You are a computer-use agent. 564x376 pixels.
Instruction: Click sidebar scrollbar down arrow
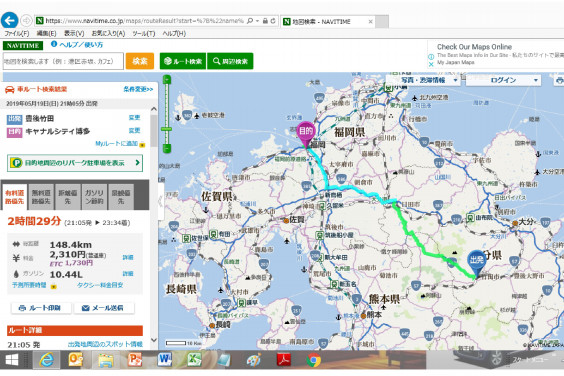click(x=154, y=340)
